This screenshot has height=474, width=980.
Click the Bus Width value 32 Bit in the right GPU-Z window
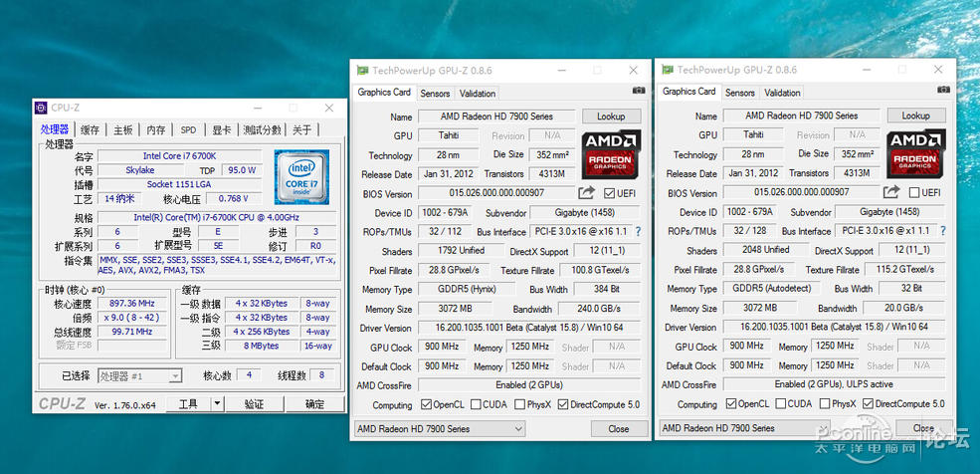pos(912,288)
